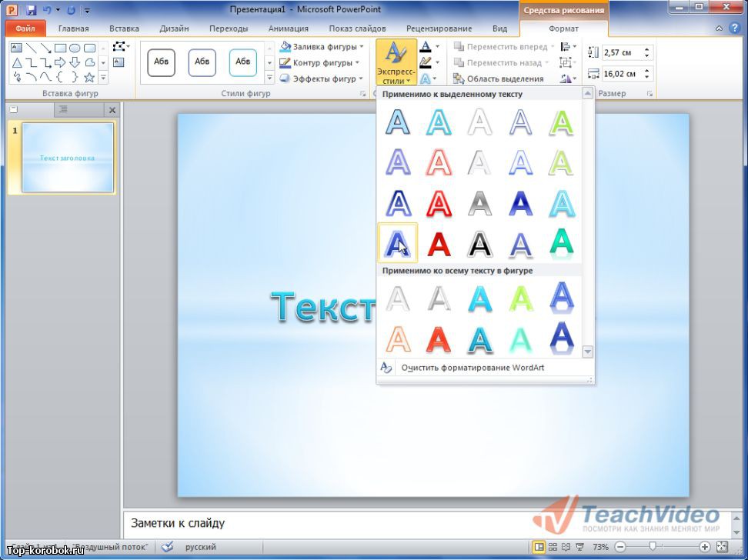Select slide 1 thumbnail
748x560 pixels.
67,158
